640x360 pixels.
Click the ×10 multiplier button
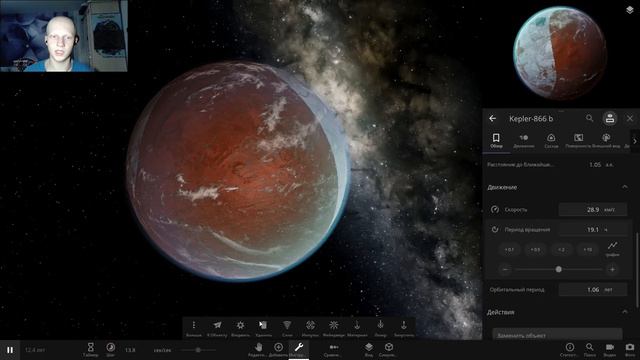click(588, 249)
